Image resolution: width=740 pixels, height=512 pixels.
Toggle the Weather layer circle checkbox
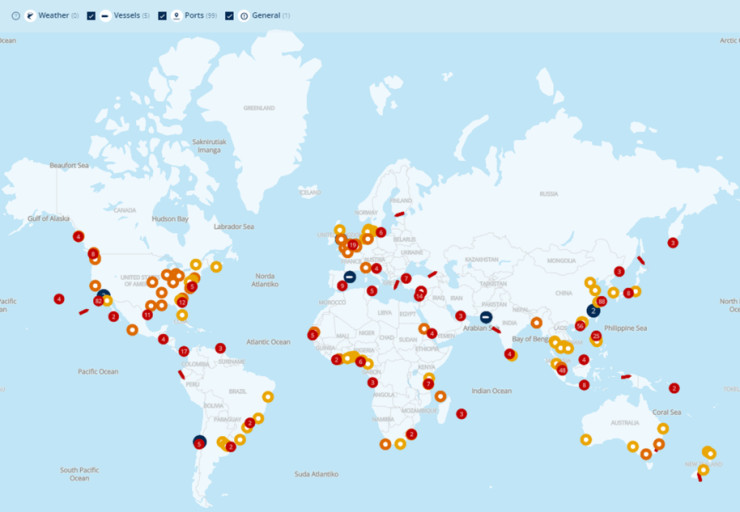pyautogui.click(x=15, y=16)
